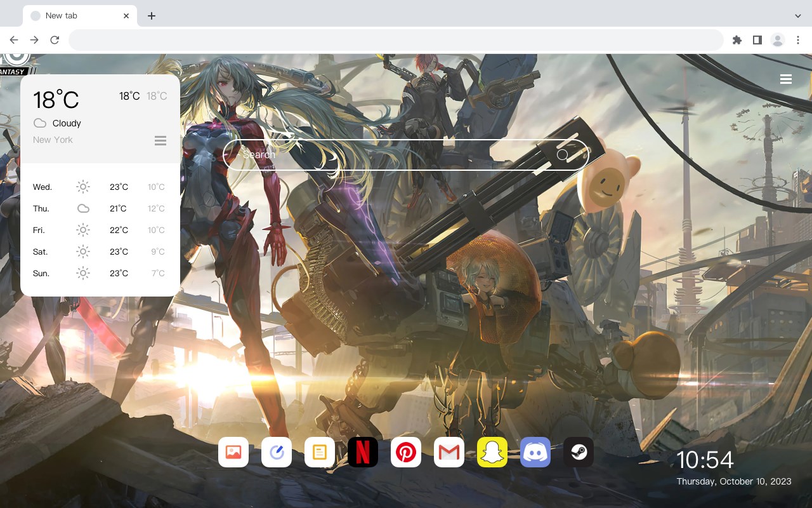Click Thursday's cloud weather icon
Screen dimensions: 812x508
(x=83, y=208)
